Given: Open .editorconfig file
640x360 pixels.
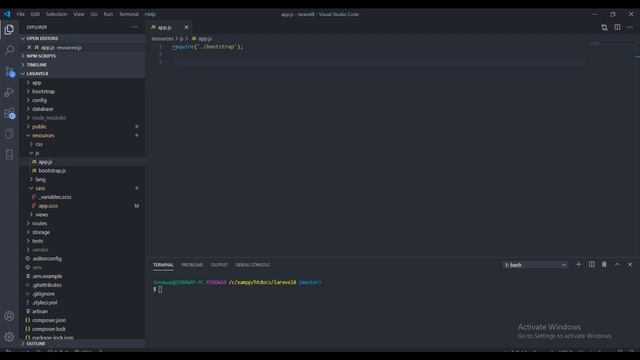Looking at the screenshot, I should point(82,259).
